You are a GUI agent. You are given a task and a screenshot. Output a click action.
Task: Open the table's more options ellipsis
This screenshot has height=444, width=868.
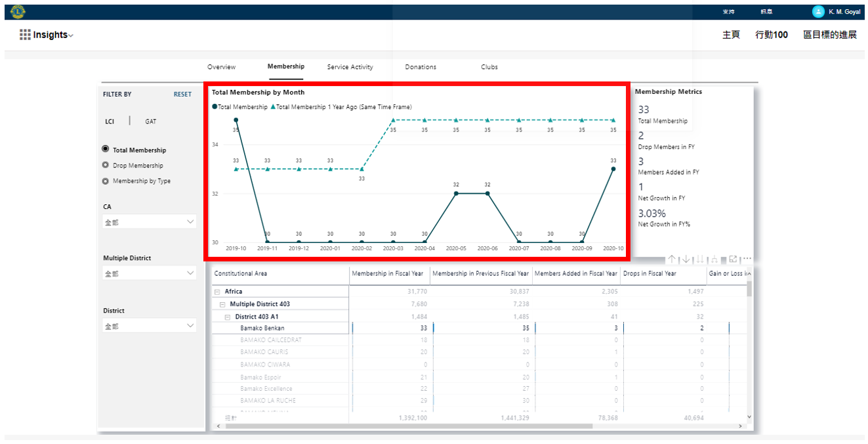pos(747,259)
